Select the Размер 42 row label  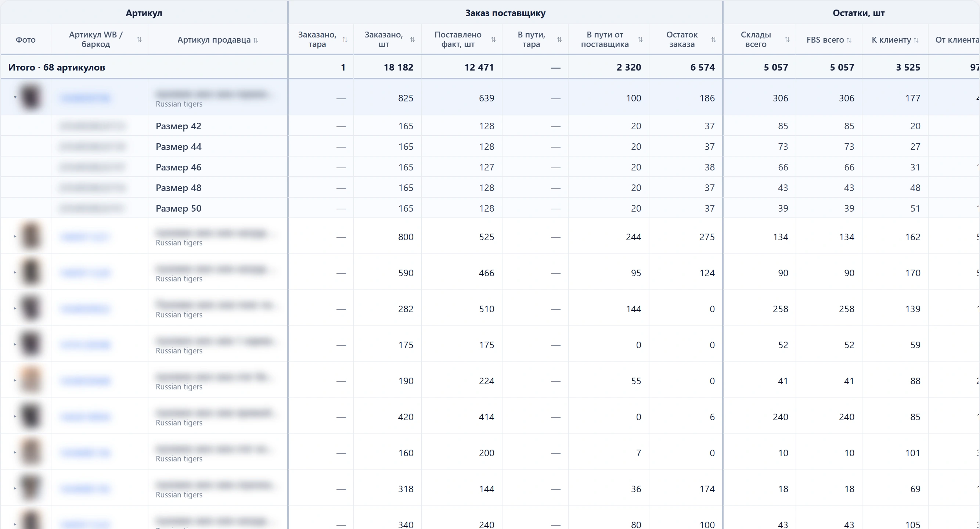pyautogui.click(x=179, y=126)
